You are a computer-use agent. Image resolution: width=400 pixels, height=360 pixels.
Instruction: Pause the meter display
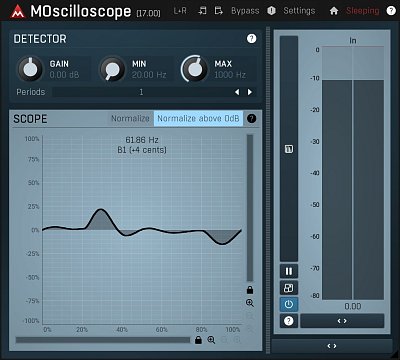pos(289,271)
